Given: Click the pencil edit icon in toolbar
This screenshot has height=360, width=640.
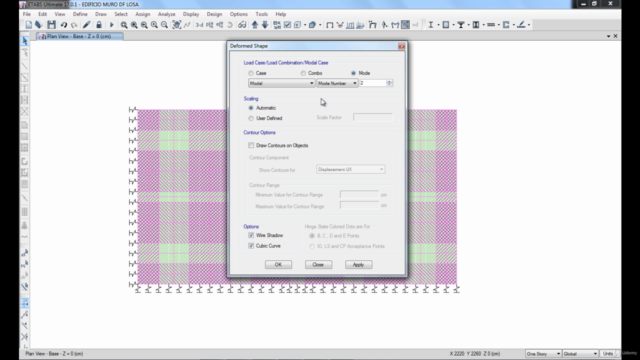Looking at the screenshot, I should [x=87, y=25].
